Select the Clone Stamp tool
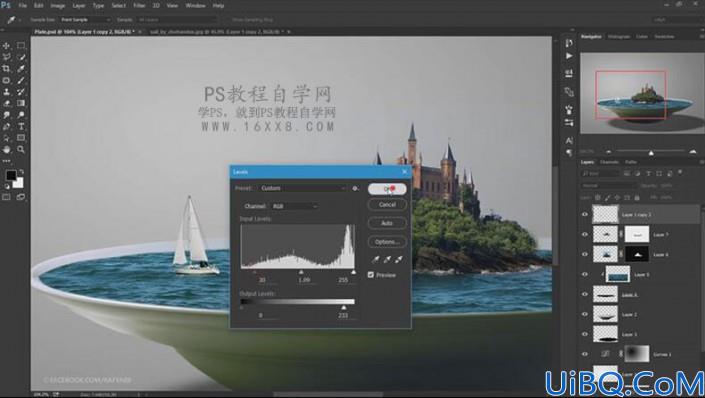 tap(6, 92)
